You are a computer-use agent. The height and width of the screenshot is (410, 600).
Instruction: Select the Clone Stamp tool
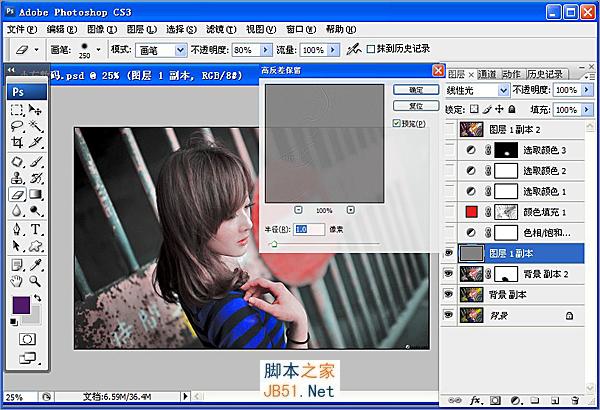click(x=17, y=178)
